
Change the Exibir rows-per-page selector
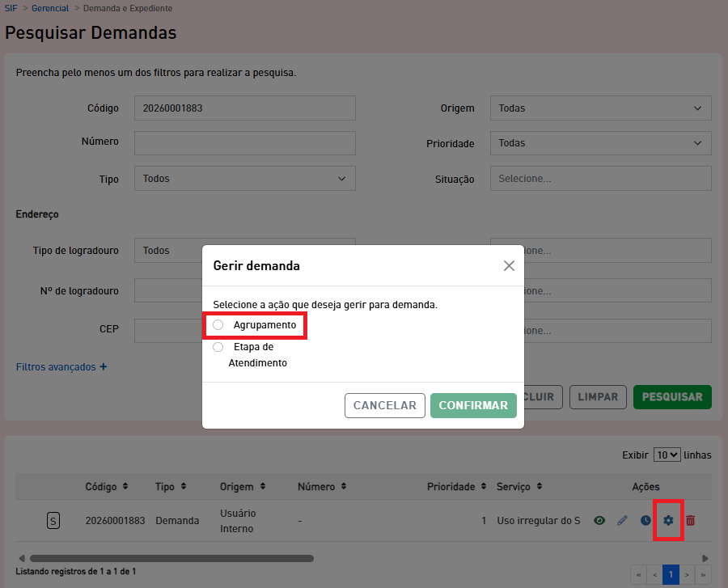667,455
